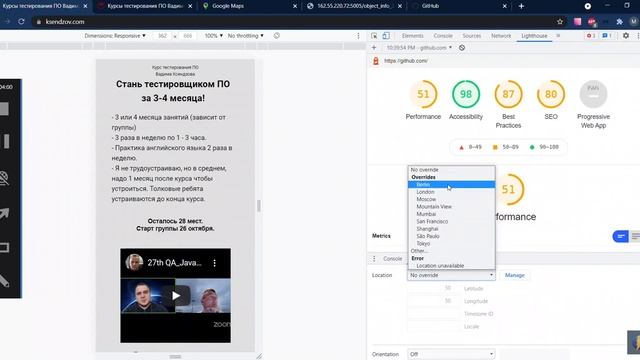Open Dimensions: Responsive dropdown
Viewport: 640px width, 360px height.
tap(115, 36)
